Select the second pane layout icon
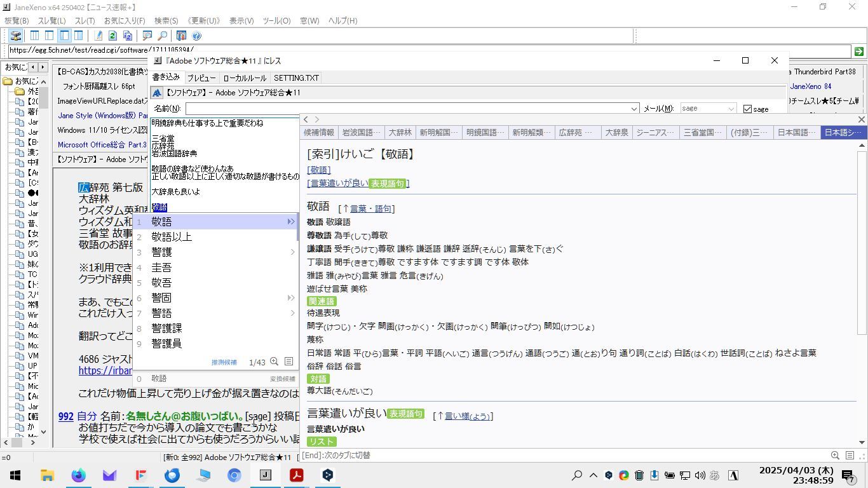Viewport: 868px width, 488px height. pos(50,36)
